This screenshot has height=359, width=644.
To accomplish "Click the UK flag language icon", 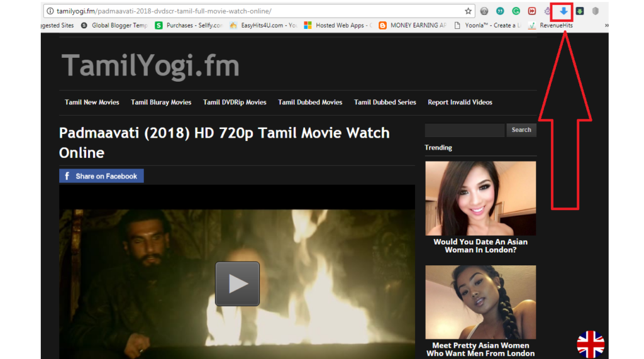I will point(591,345).
